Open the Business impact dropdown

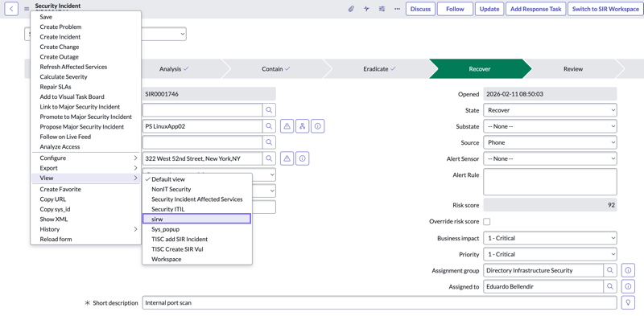(x=550, y=238)
